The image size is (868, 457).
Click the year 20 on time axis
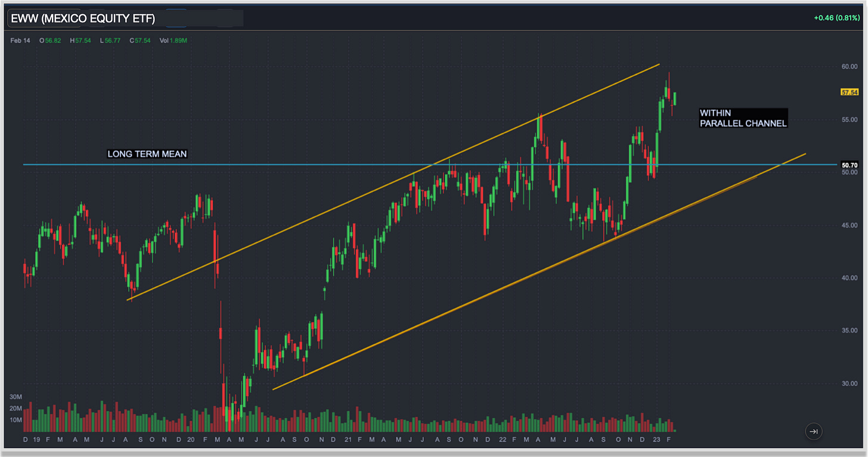(191, 439)
